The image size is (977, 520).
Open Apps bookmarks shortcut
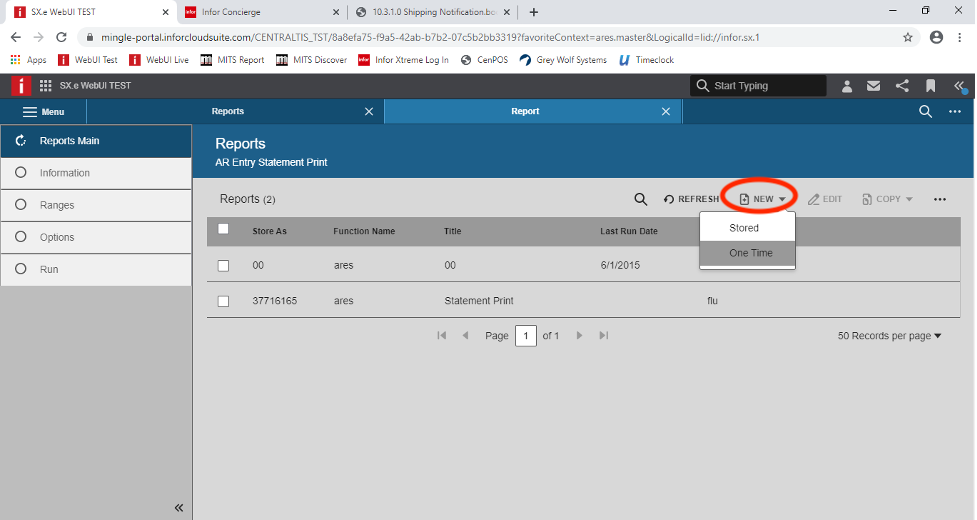(x=29, y=60)
